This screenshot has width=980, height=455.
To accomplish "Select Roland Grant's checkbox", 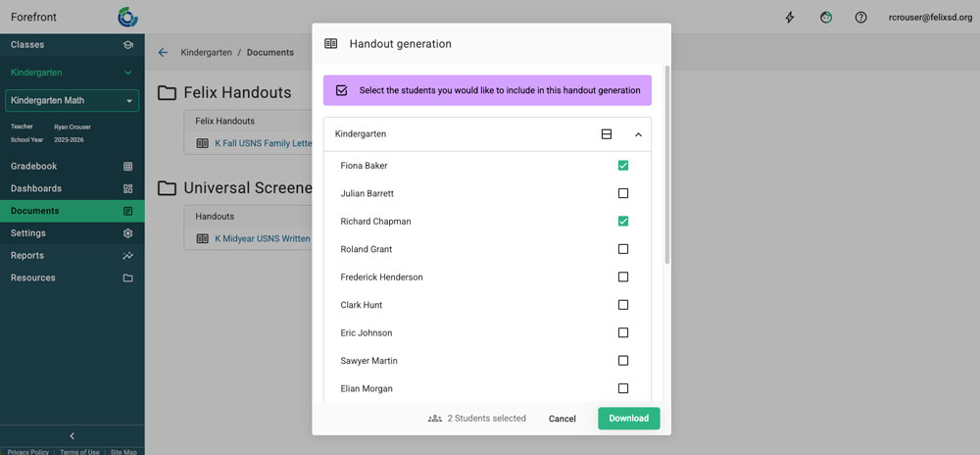I will 623,249.
